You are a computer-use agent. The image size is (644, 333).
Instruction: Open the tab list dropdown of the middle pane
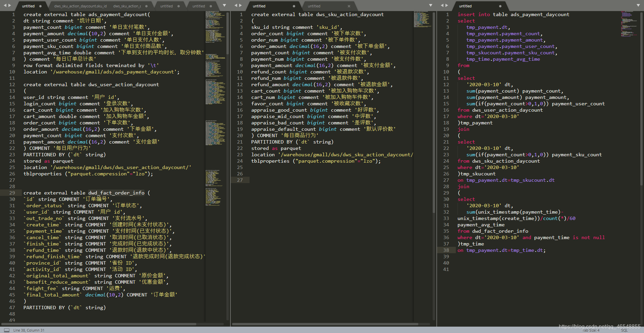(431, 5)
